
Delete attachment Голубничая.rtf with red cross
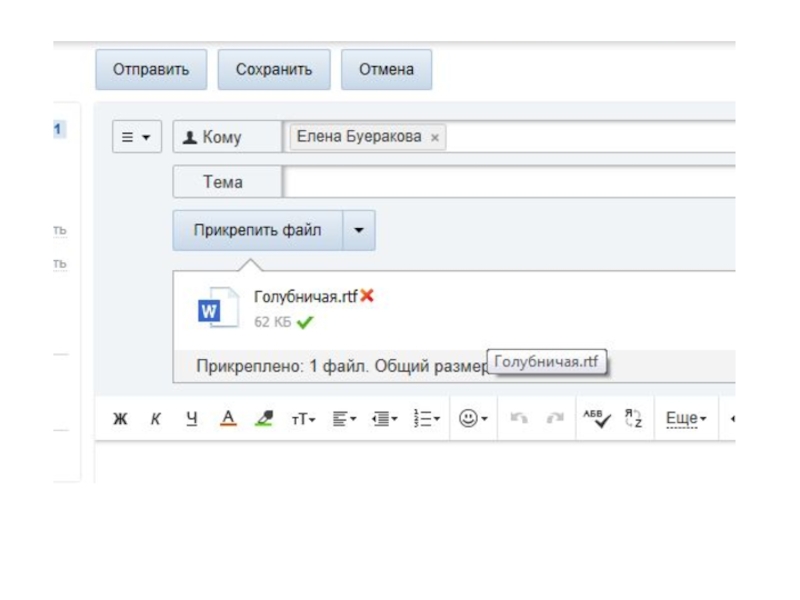(x=367, y=295)
